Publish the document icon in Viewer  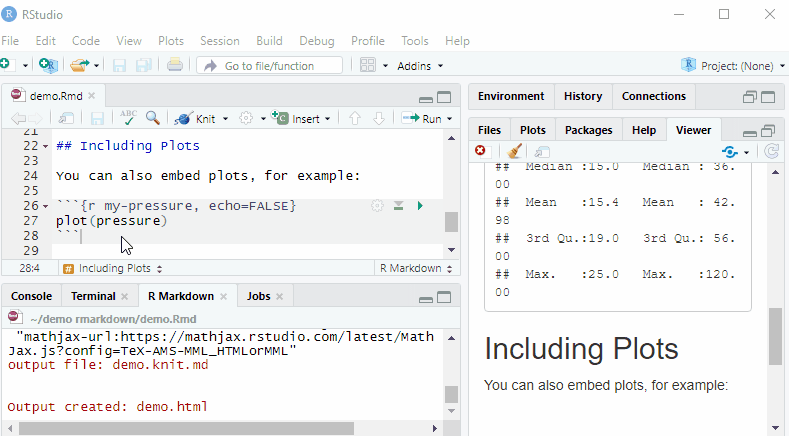click(x=730, y=152)
